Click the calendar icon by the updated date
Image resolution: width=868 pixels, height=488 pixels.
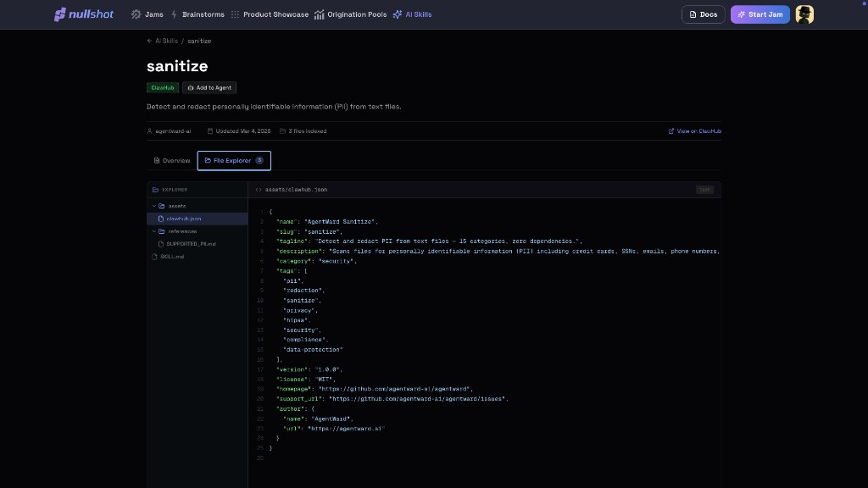tap(210, 131)
